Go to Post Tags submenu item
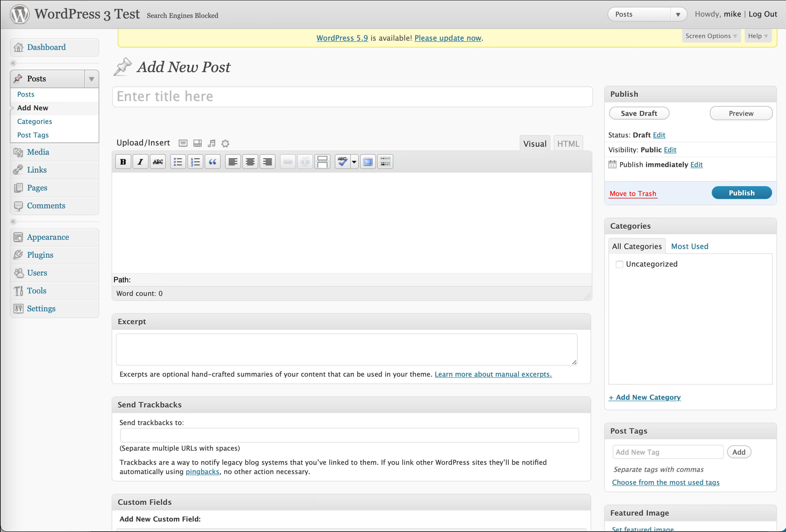 [33, 135]
